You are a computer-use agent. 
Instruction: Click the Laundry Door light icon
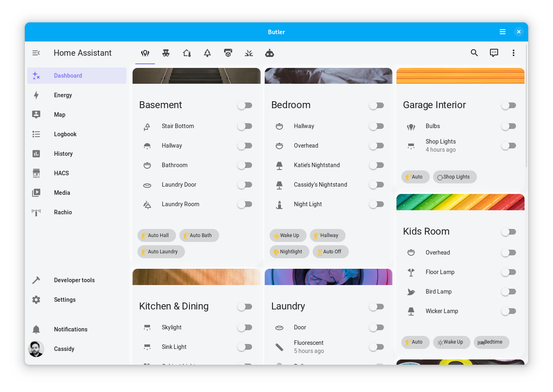coord(279,327)
